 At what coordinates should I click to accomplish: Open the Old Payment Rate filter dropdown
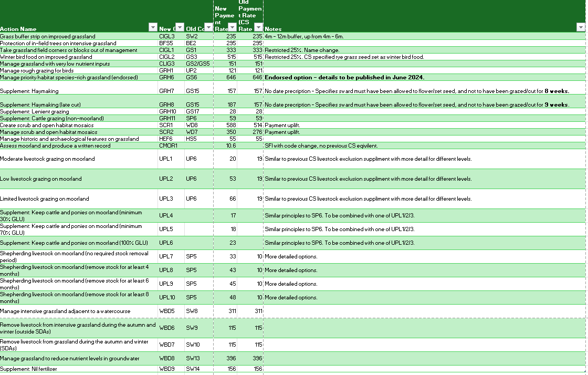(x=258, y=27)
